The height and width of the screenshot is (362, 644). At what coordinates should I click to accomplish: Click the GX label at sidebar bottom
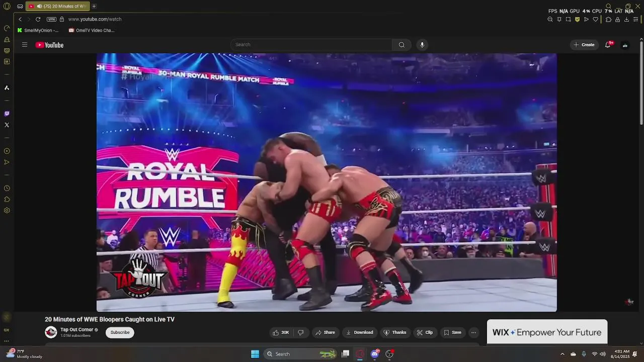(x=7, y=330)
